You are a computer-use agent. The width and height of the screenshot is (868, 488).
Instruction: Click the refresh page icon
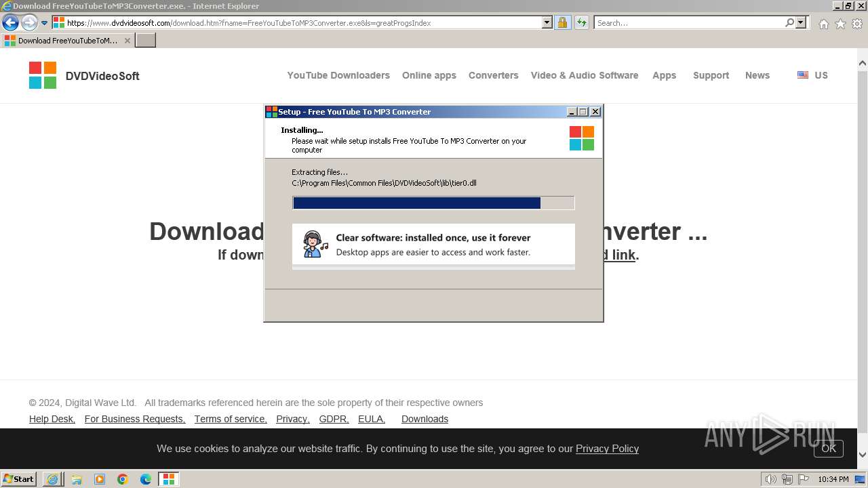pos(581,23)
